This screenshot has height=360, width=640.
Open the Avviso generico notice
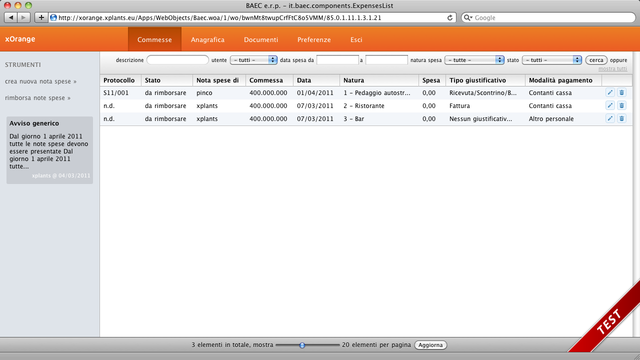(49, 150)
